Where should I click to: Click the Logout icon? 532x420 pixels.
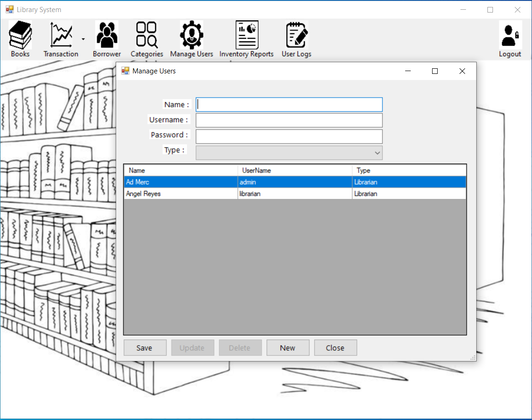click(x=510, y=36)
